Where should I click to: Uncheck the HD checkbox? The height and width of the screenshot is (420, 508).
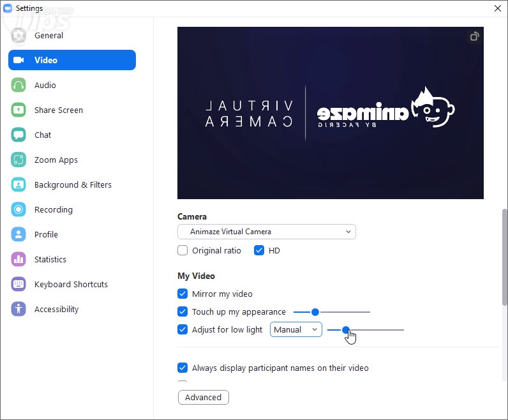coord(259,250)
